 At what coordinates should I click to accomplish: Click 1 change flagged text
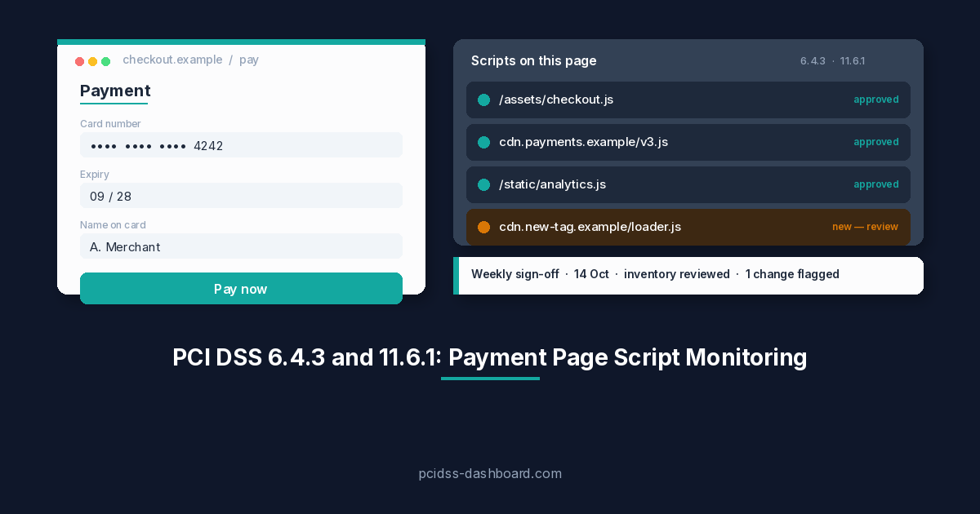[x=792, y=274]
